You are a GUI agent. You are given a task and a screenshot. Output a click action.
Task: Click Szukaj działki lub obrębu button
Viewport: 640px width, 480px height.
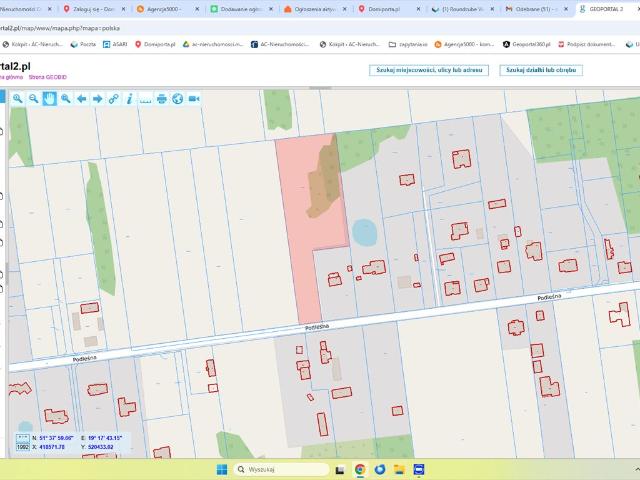click(543, 71)
